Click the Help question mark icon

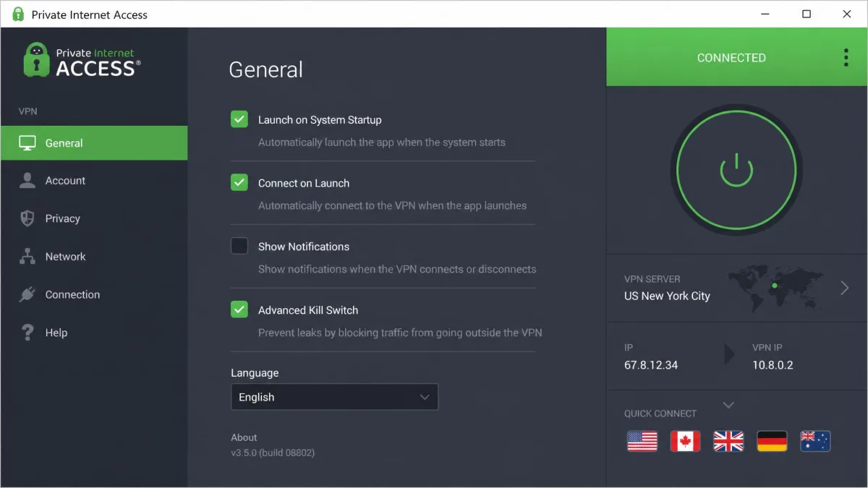27,333
